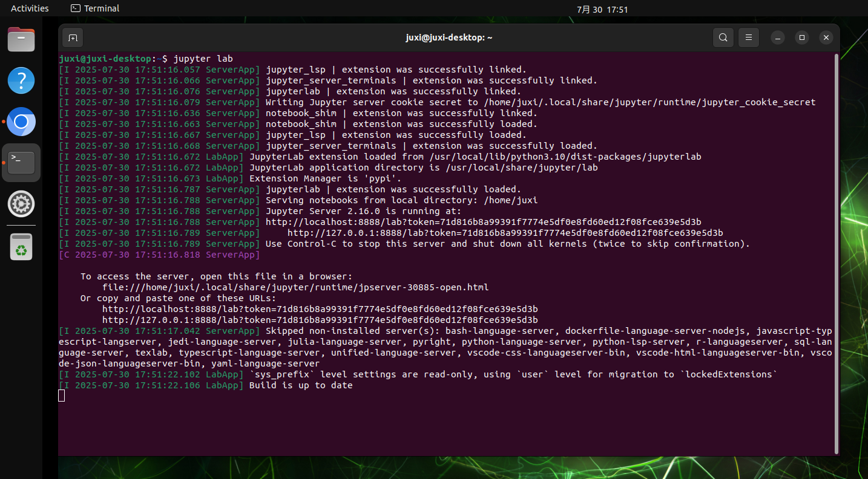Click 'Serving notebooks from local directory: /home/juxi'
Viewport: 868px width, 479px height.
402,200
